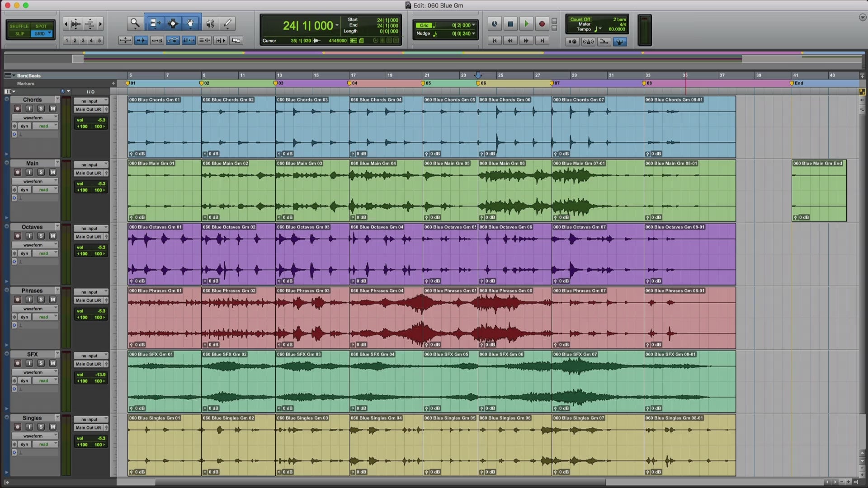Toggle Count Off button
This screenshot has width=868, height=488.
580,19
